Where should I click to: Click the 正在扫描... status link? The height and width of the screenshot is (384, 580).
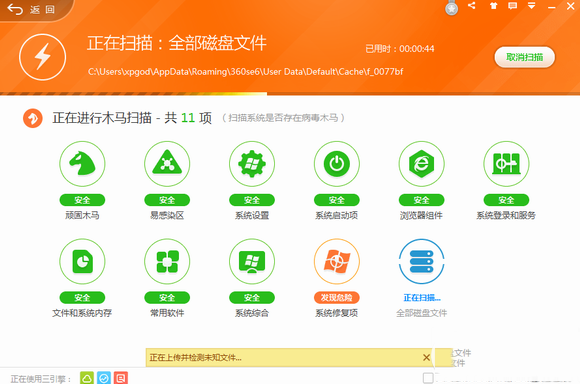point(422,297)
